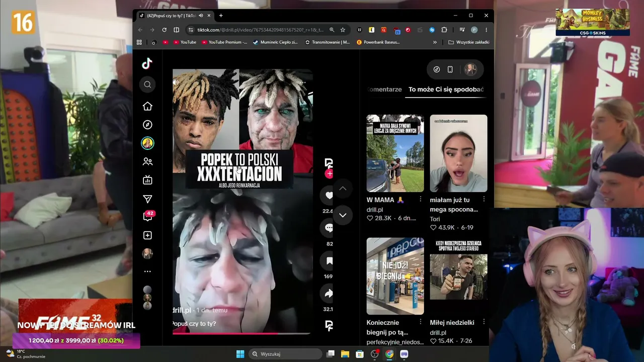The image size is (644, 362).
Task: Open Microsoft Store from taskbar
Action: 360,354
